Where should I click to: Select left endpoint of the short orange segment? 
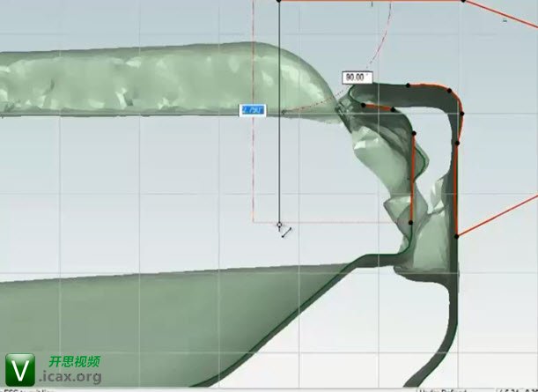pyautogui.click(x=364, y=105)
